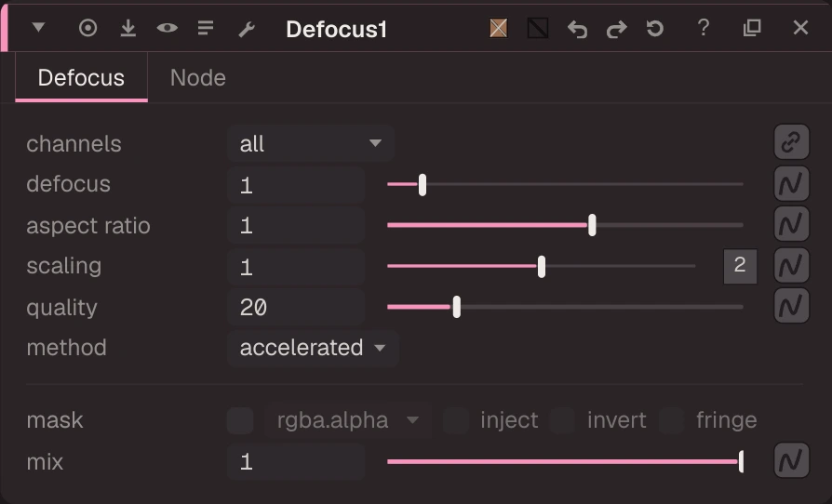
Task: Click the undo arrow icon
Action: 577,29
